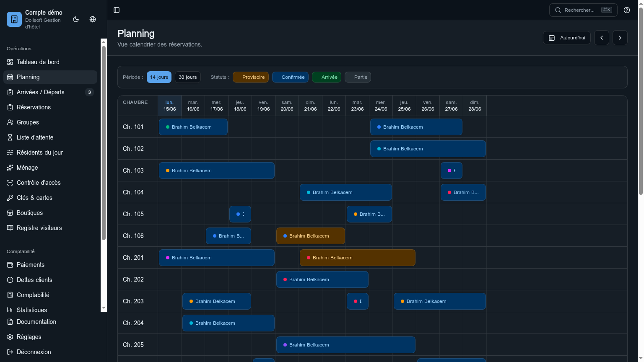644x362 pixels.
Task: Collapse the sidebar panel icon
Action: click(x=117, y=10)
